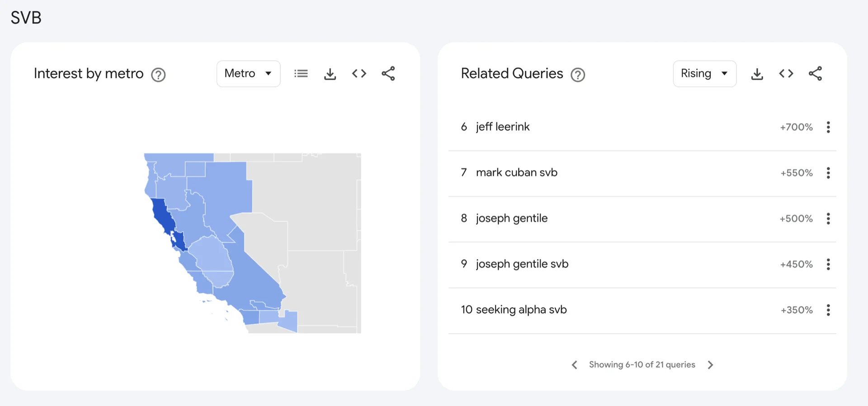Embed the Interest by metro chart
This screenshot has width=868, height=406.
click(x=359, y=74)
